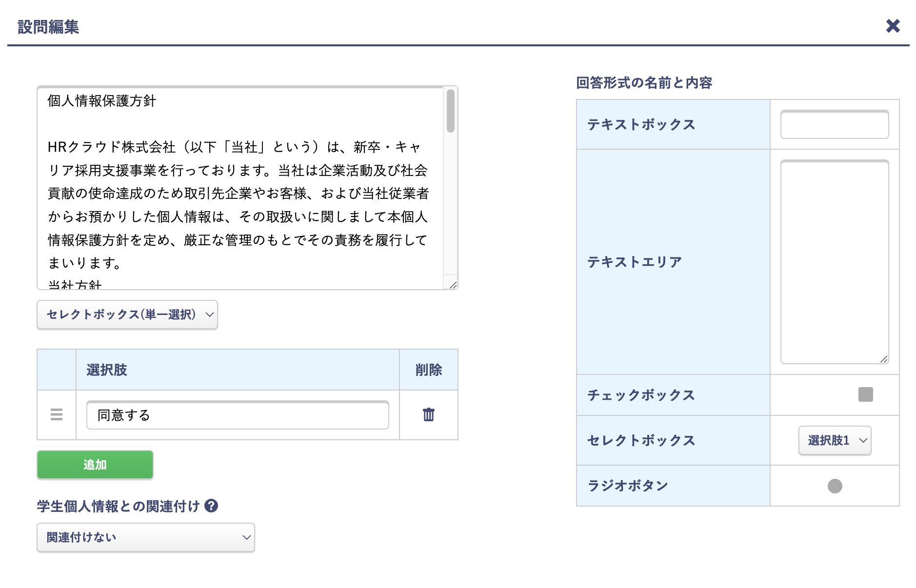Screen dimensions: 916x588
Task: Click the テキストボックス row label
Action: point(640,124)
